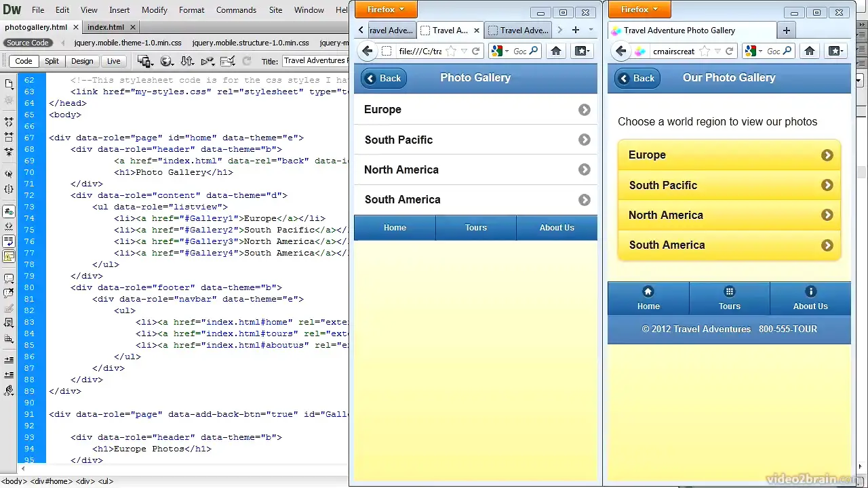Switch to Split view
Viewport: 868px width, 488px height.
click(52, 61)
